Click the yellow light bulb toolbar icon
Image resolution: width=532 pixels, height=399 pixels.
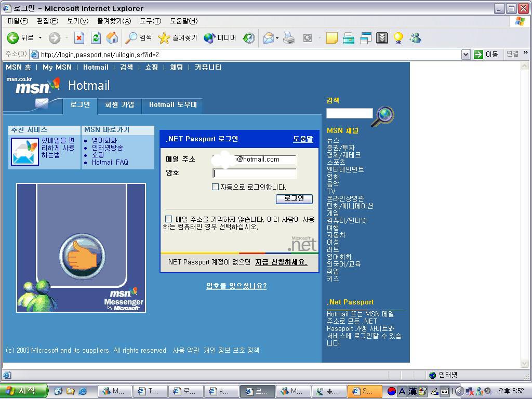coord(398,37)
